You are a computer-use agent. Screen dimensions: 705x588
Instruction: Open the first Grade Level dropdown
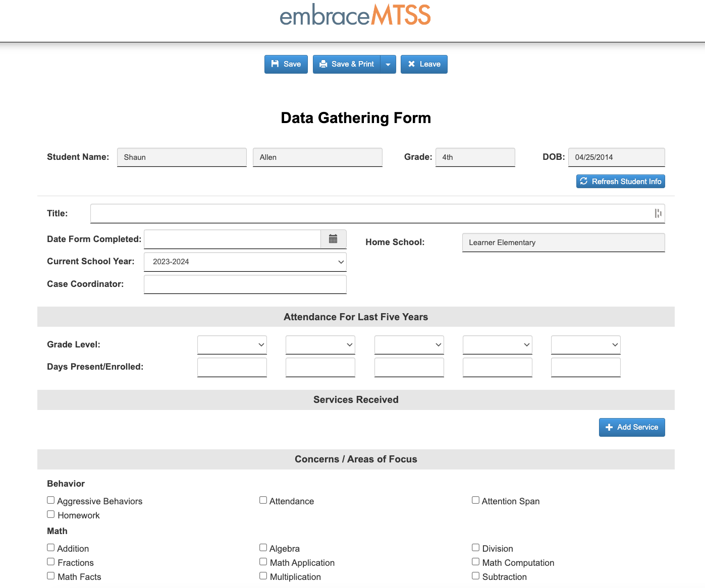[x=232, y=344]
